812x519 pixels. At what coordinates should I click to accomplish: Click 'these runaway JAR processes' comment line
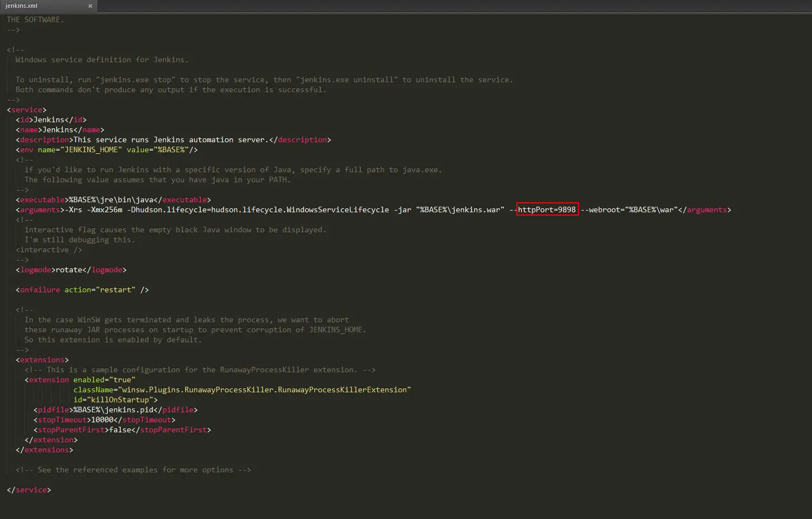(x=195, y=330)
